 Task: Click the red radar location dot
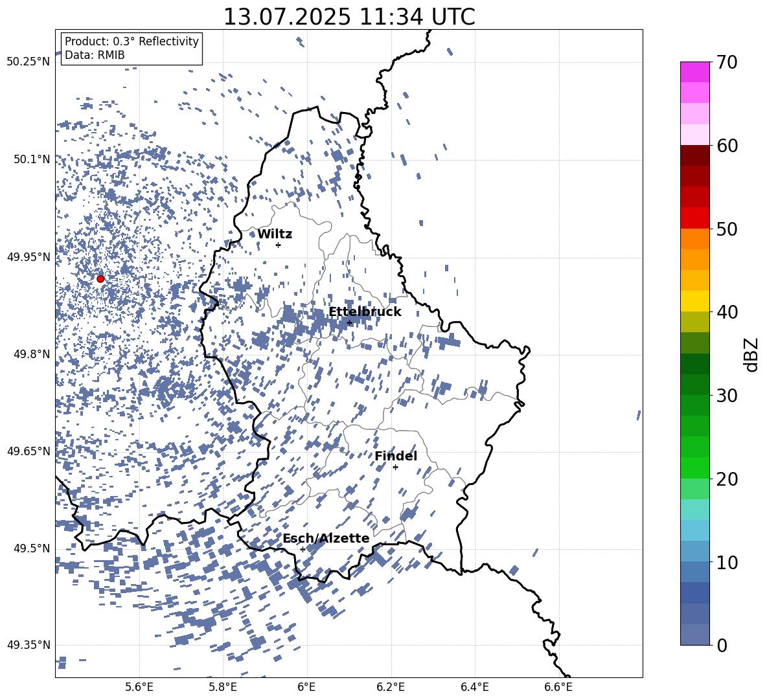[x=100, y=279]
